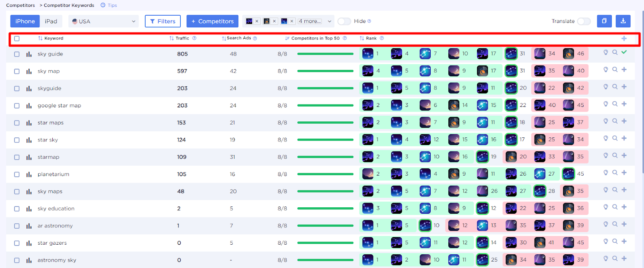Screen dimensions: 644x268
Task: Open the Filters button
Action: (163, 21)
